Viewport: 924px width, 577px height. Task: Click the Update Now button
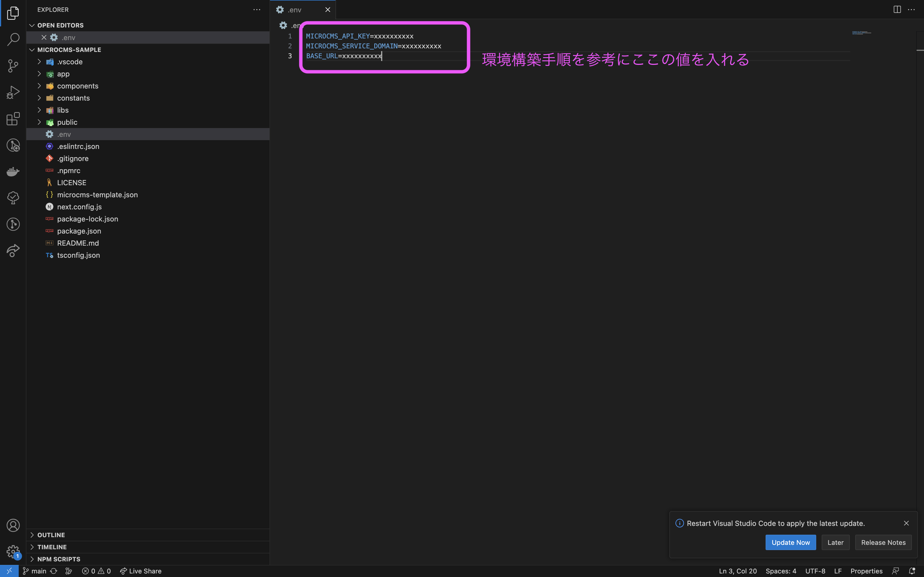click(790, 542)
